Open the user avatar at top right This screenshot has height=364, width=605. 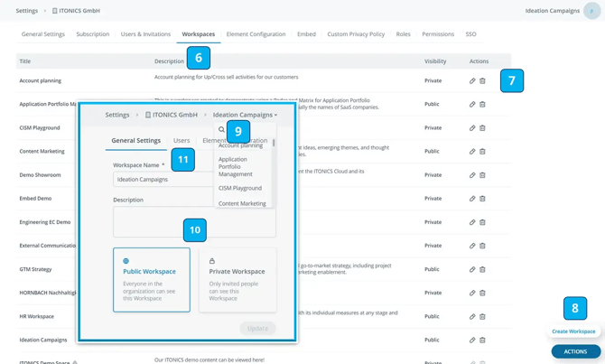click(x=591, y=11)
